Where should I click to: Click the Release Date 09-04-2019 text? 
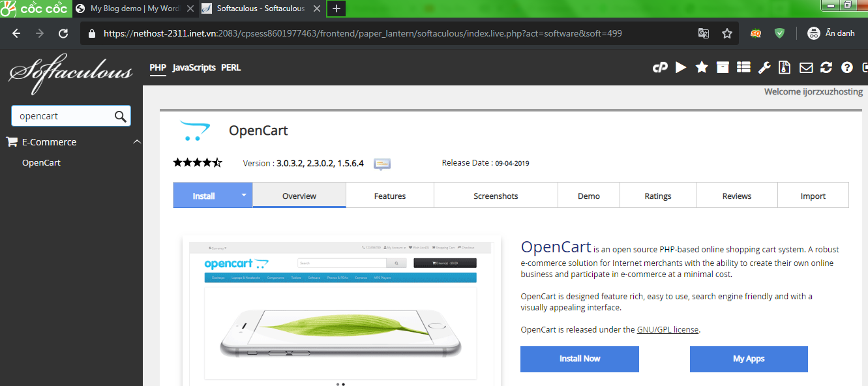(485, 163)
